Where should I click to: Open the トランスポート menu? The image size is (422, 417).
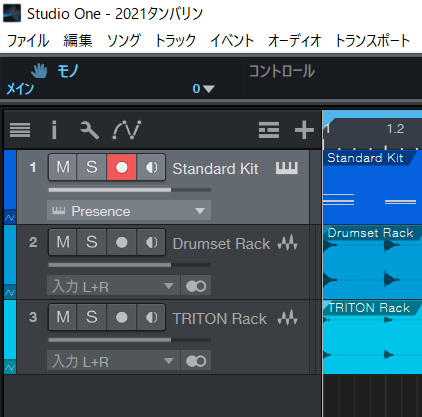pyautogui.click(x=372, y=41)
